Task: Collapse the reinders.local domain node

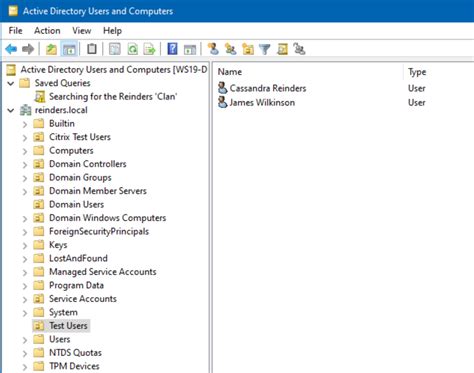Action: pos(11,110)
